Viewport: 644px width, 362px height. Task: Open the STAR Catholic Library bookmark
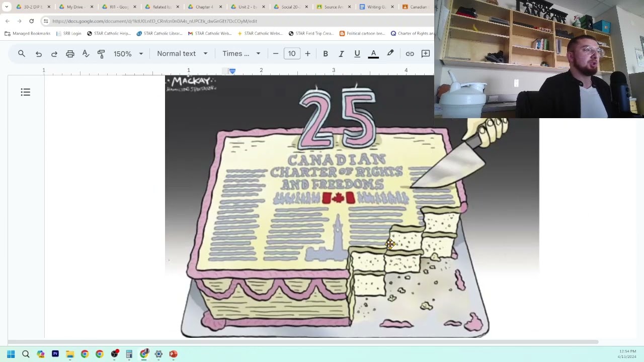(159, 34)
